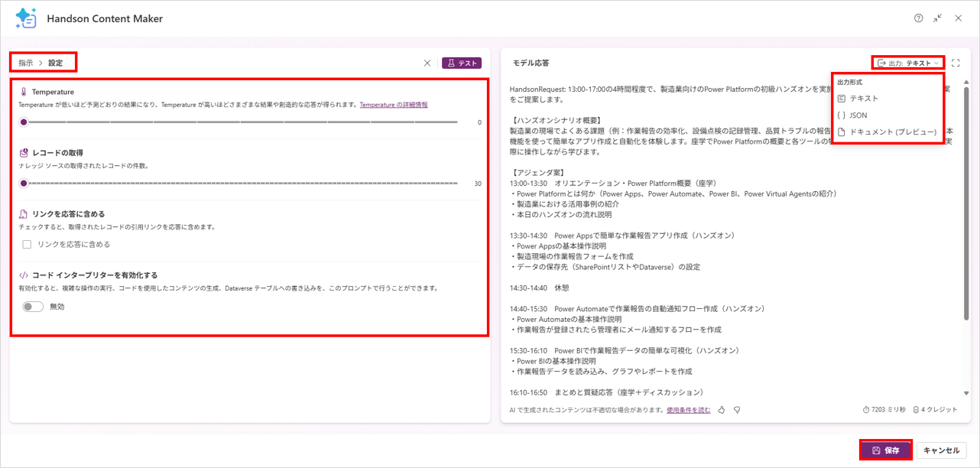This screenshot has height=468, width=980.
Task: Click the help question mark icon
Action: [x=918, y=18]
